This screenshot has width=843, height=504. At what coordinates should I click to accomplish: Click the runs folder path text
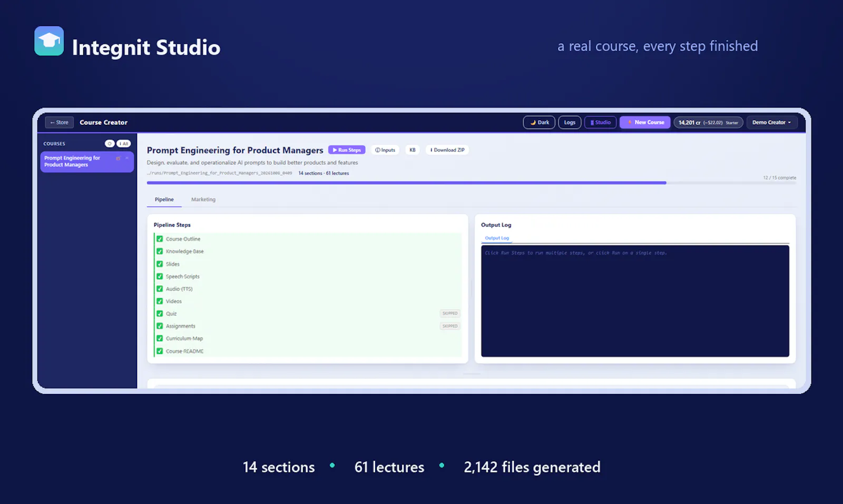[x=220, y=173]
